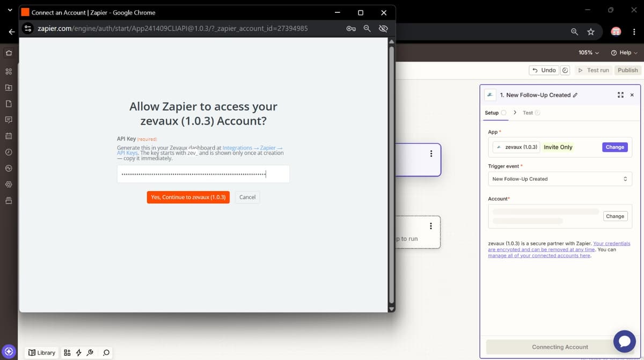Open the calendar icon in sidebar
Viewport: 644px width, 360px height.
9,136
